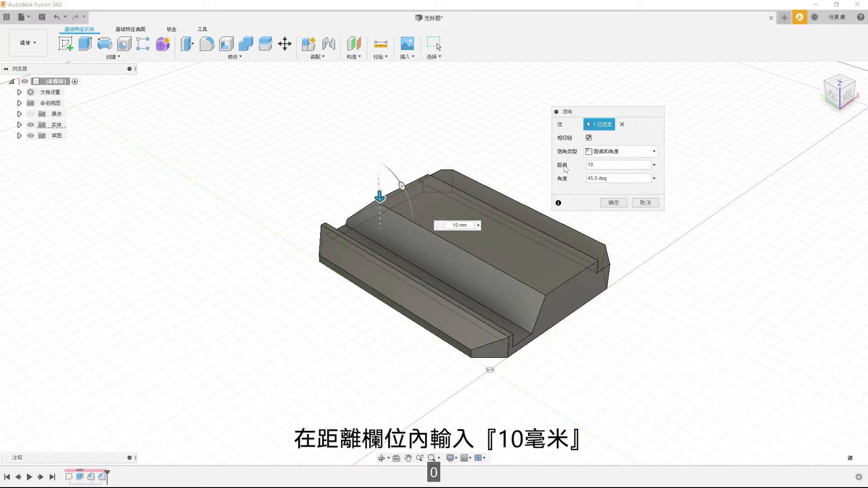Open timeline settings gear icon
868x488 pixels.
coord(859,477)
